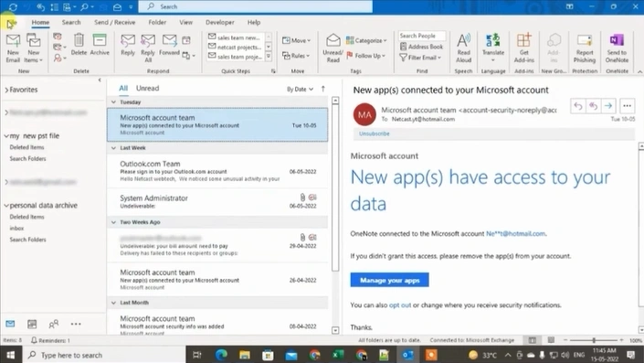Open the Categorize dropdown
Screen dimensions: 644x363
(x=366, y=40)
